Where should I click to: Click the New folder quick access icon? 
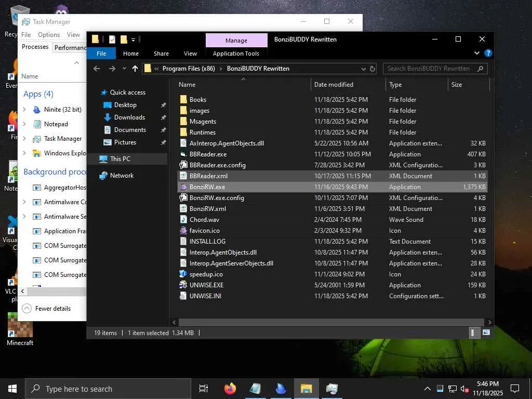(124, 39)
